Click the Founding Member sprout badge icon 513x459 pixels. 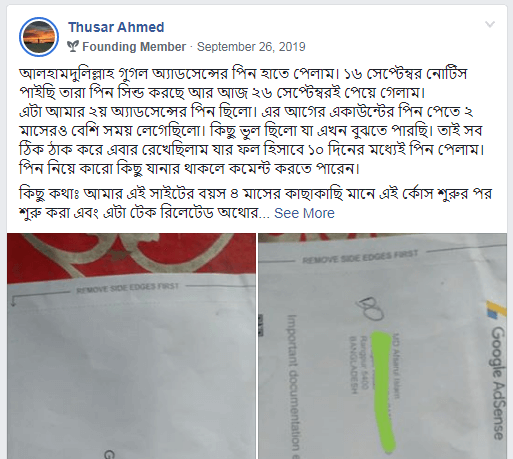(x=73, y=46)
